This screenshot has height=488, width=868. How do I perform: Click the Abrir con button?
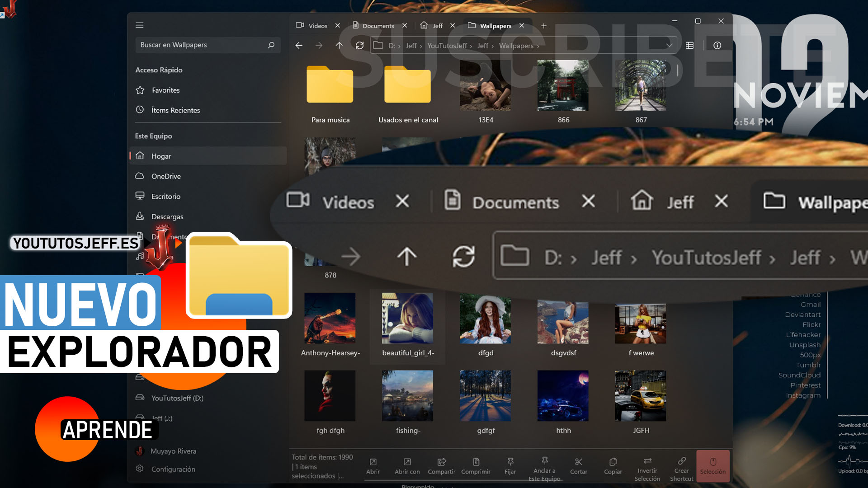tap(407, 465)
